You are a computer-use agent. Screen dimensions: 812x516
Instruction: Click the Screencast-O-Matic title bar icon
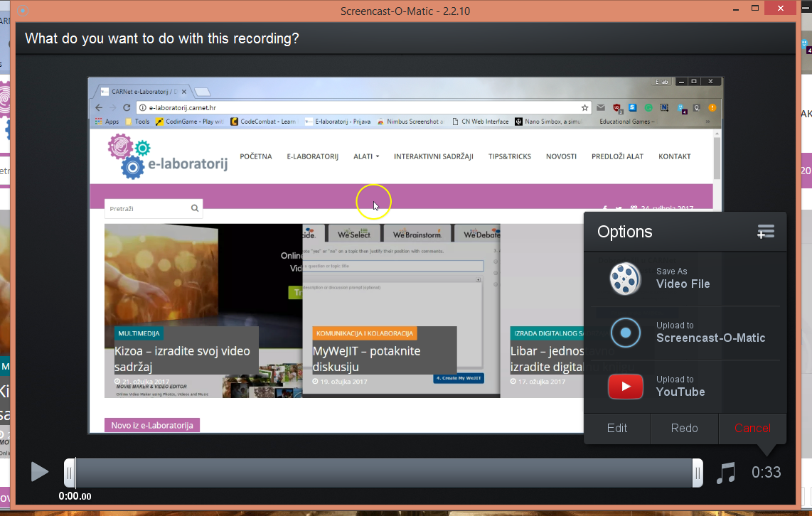coord(23,11)
